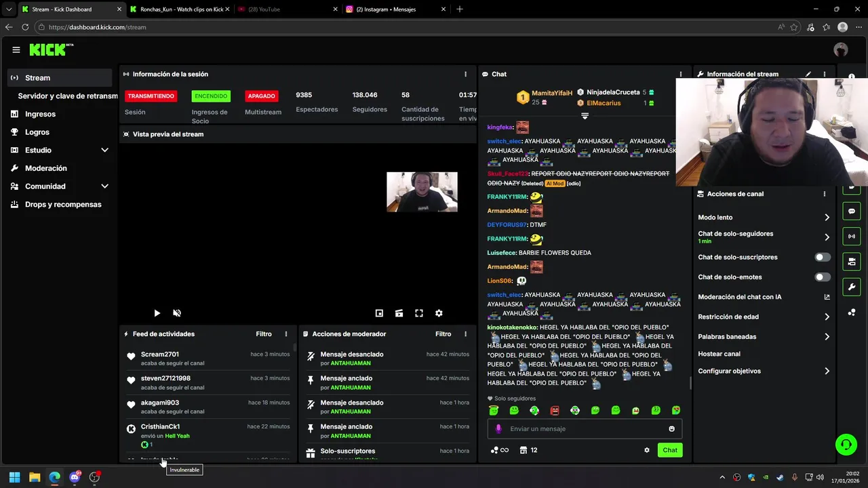
Task: Click Filtro in Acciones de moderador
Action: coord(443,334)
